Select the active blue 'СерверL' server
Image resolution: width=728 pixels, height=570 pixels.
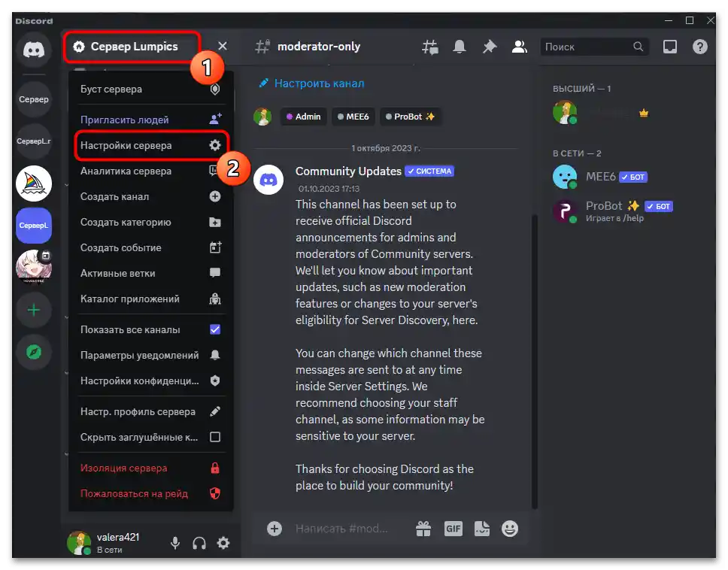[34, 226]
